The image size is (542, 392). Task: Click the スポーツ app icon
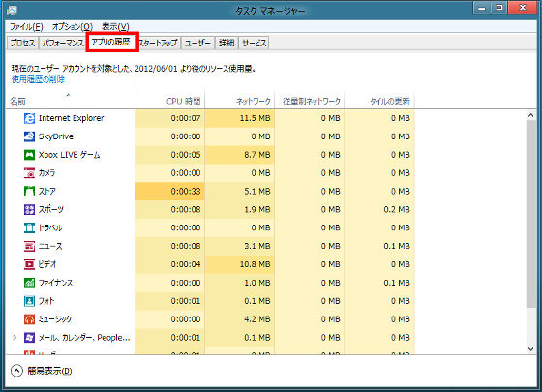(29, 209)
